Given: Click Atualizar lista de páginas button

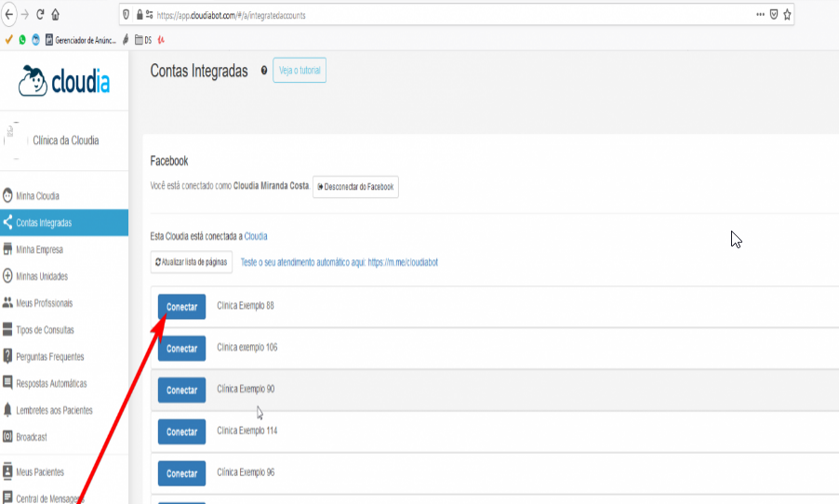Looking at the screenshot, I should (x=191, y=262).
